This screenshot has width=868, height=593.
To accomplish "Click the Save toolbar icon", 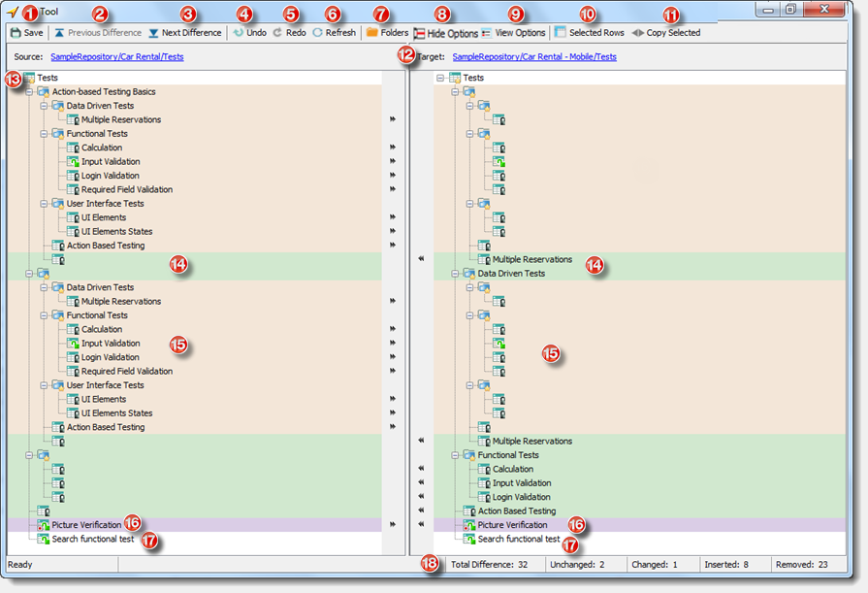I will (16, 33).
